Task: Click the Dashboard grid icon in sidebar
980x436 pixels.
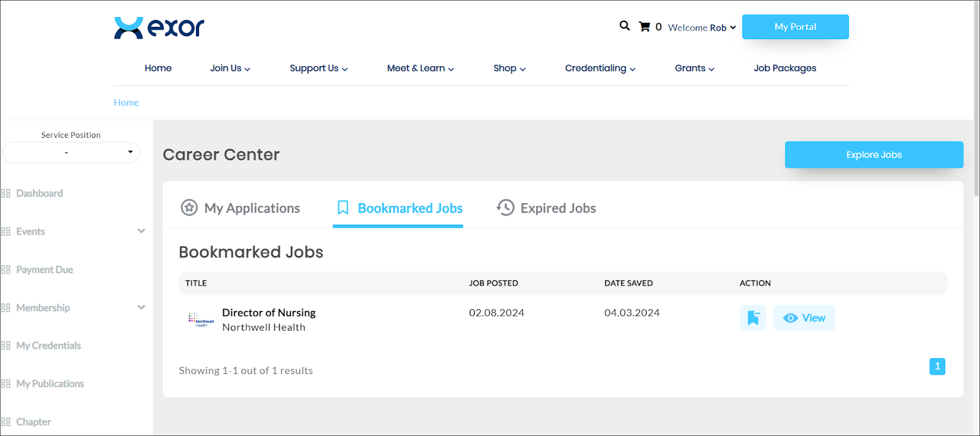Action: pos(6,194)
